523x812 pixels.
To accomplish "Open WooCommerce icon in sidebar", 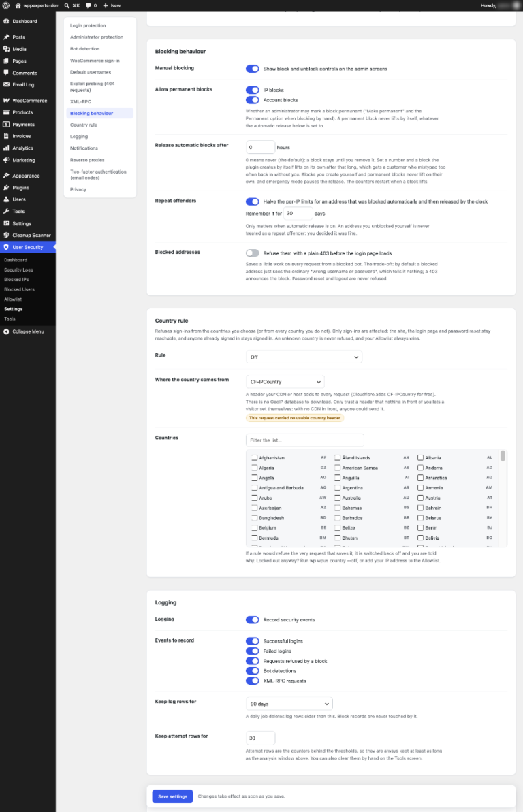I will (x=6, y=101).
